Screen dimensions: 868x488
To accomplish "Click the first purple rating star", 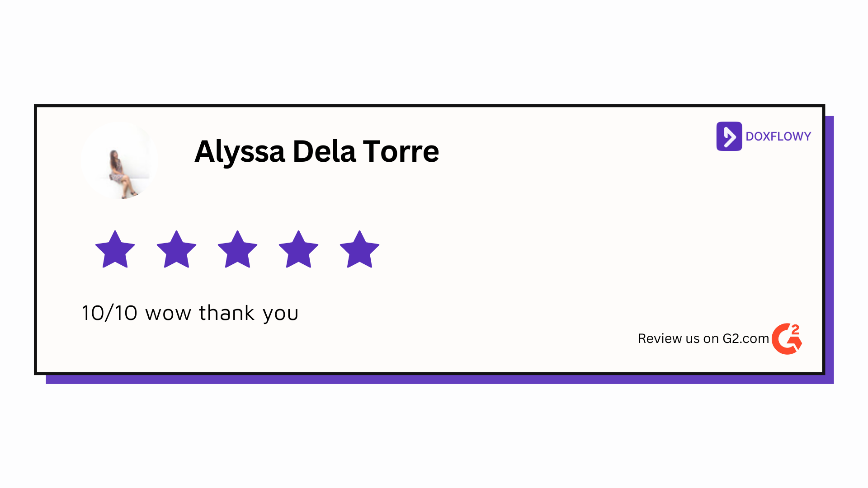I will (115, 250).
